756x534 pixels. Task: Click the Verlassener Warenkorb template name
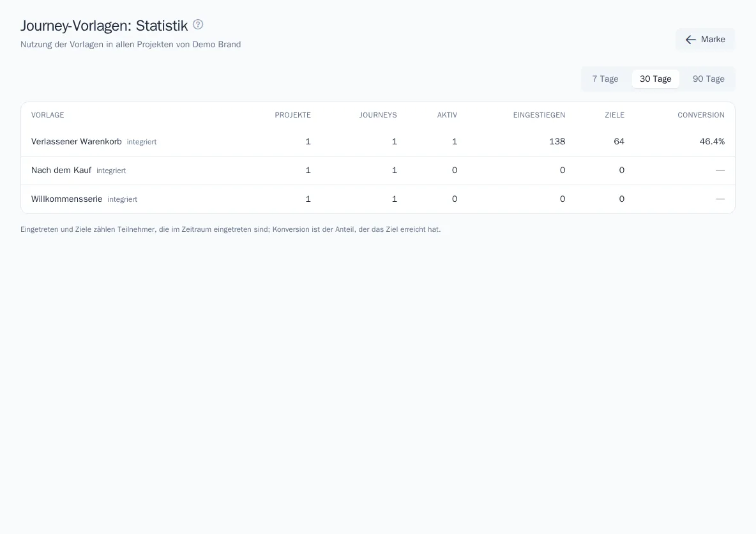click(x=76, y=141)
